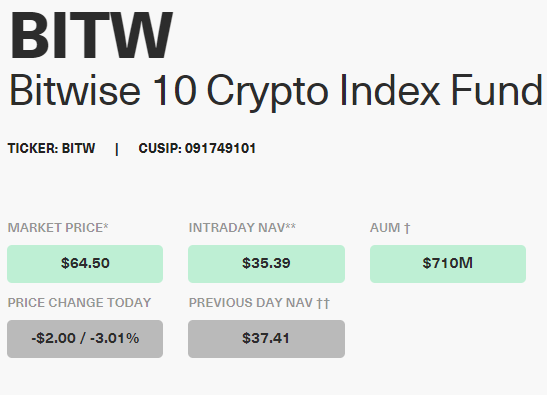Click the $710M AUM box
The height and width of the screenshot is (395, 547).
tap(448, 264)
